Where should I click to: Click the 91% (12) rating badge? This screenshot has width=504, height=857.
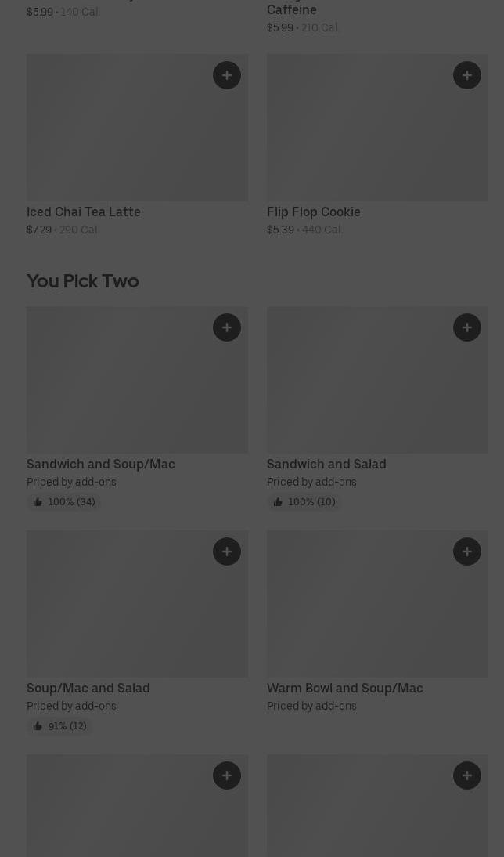(x=60, y=726)
